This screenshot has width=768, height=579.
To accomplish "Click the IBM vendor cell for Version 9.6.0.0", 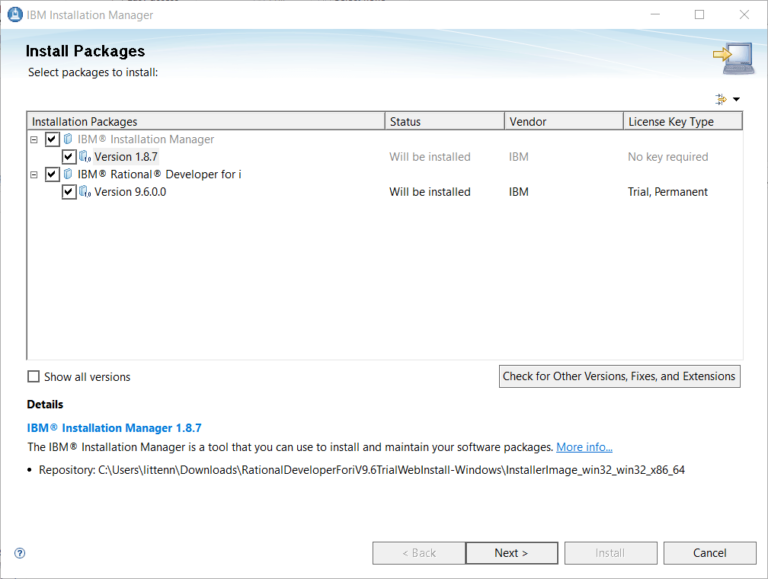I will click(x=518, y=192).
